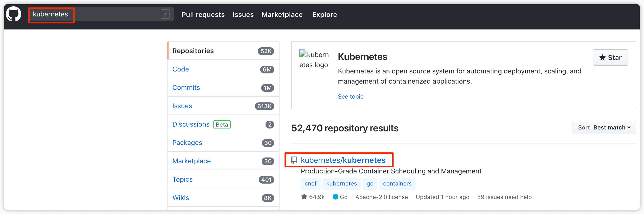The image size is (644, 214).
Task: Open the 59 issues need help link
Action: (504, 197)
